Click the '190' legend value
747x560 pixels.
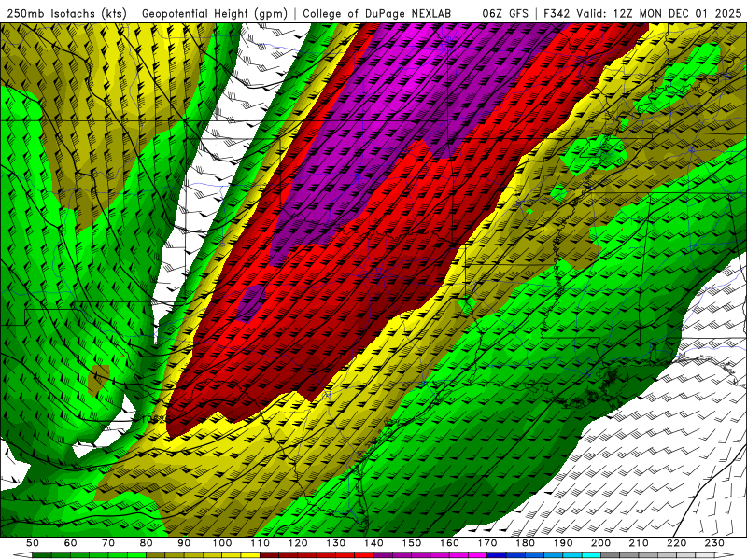coord(563,543)
